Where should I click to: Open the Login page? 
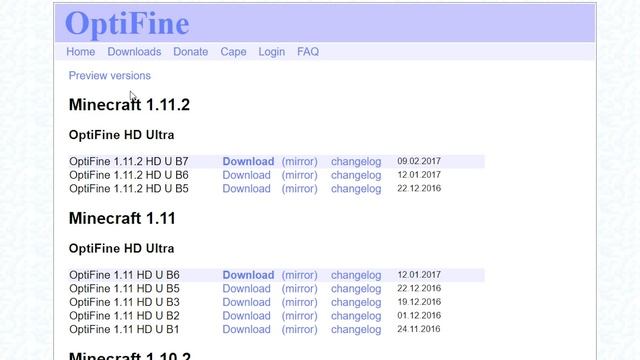click(x=271, y=52)
